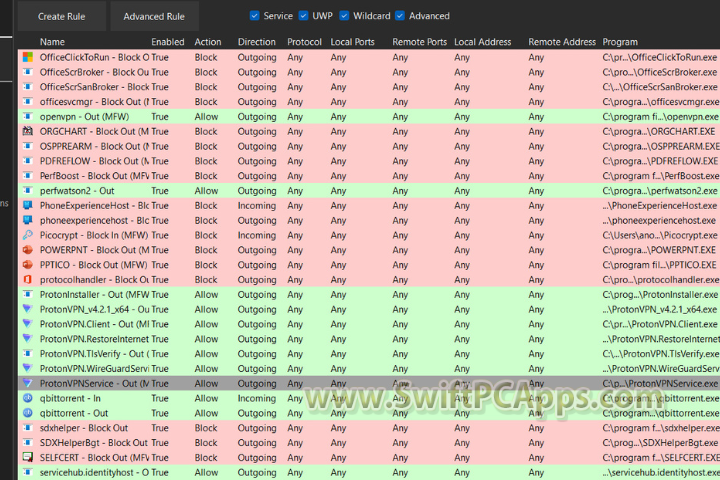Image resolution: width=720 pixels, height=480 pixels.
Task: Toggle the Advanced filter checkbox
Action: point(400,16)
